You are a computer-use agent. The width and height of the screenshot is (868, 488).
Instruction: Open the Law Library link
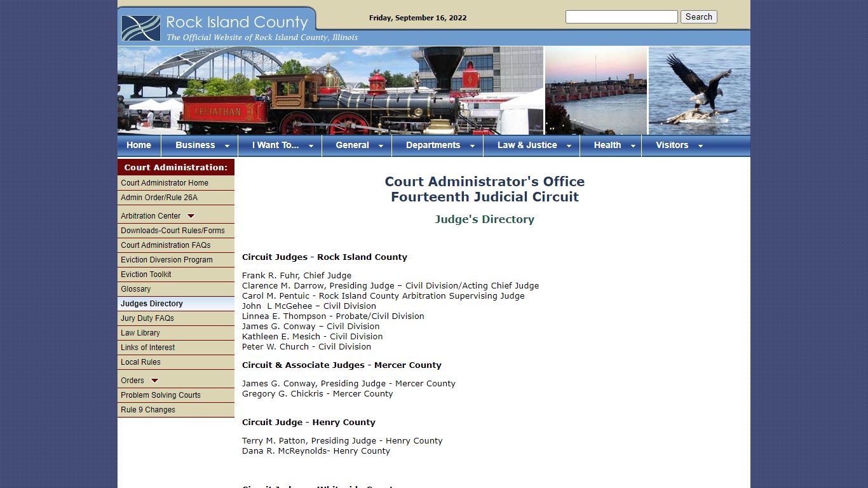[176, 333]
